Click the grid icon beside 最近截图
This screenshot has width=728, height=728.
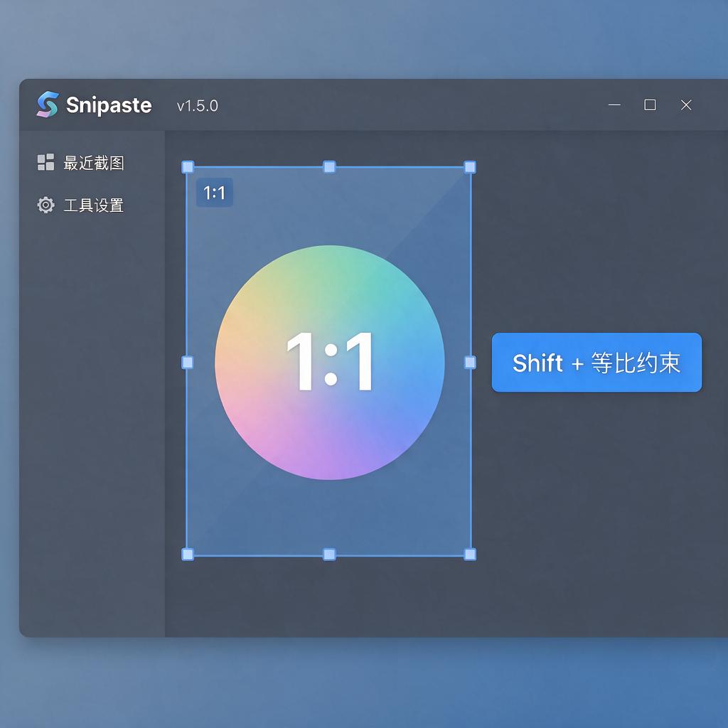point(45,163)
